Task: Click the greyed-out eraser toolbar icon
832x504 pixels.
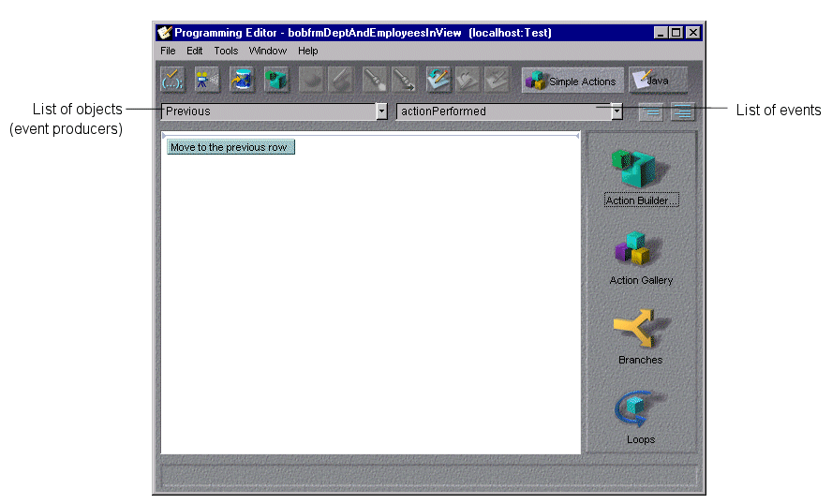Action: point(311,81)
